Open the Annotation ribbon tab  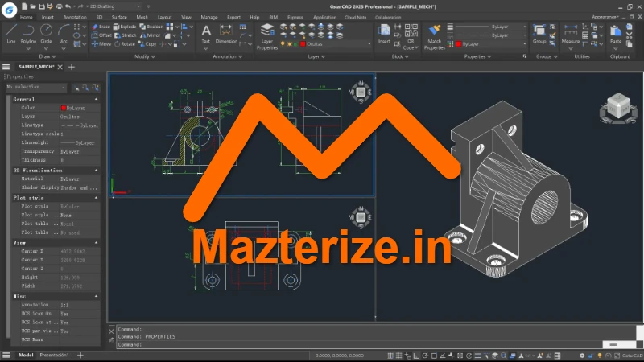pos(75,17)
